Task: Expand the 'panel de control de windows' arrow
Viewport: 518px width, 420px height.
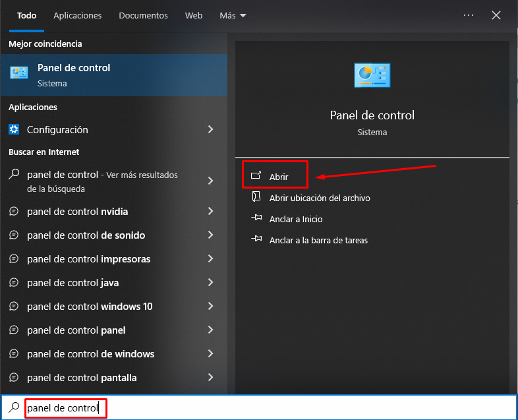Action: (211, 354)
